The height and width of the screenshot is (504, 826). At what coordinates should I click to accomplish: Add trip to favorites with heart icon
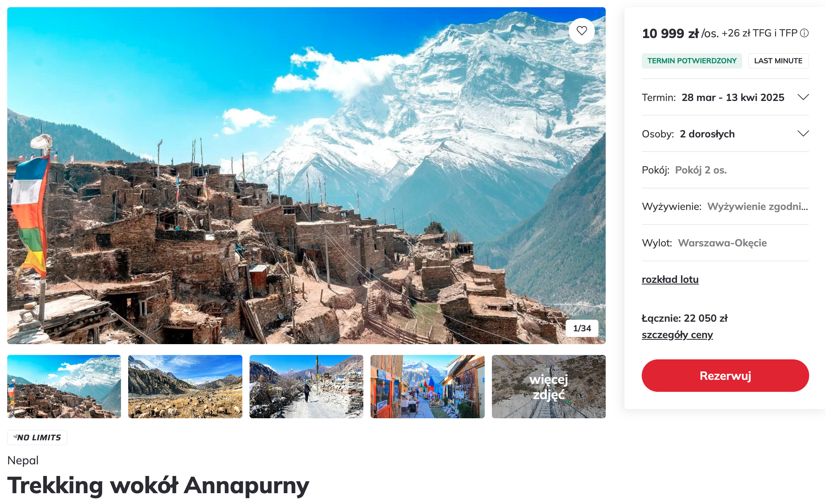[582, 31]
